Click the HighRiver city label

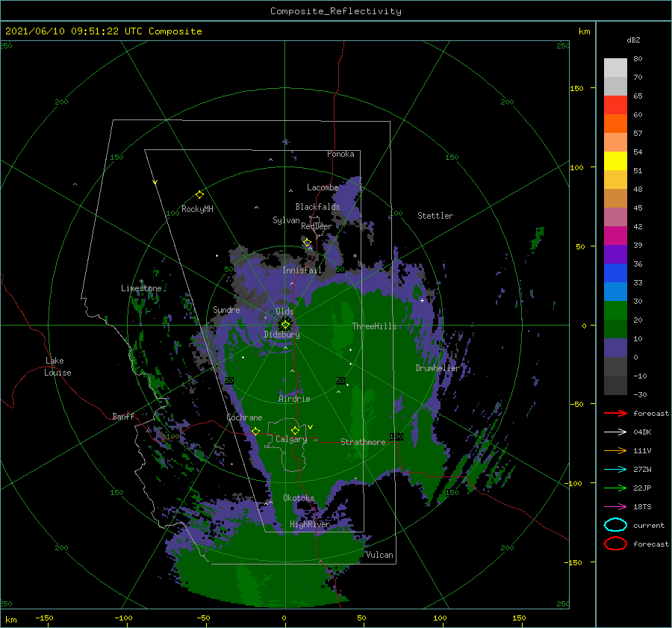310,524
